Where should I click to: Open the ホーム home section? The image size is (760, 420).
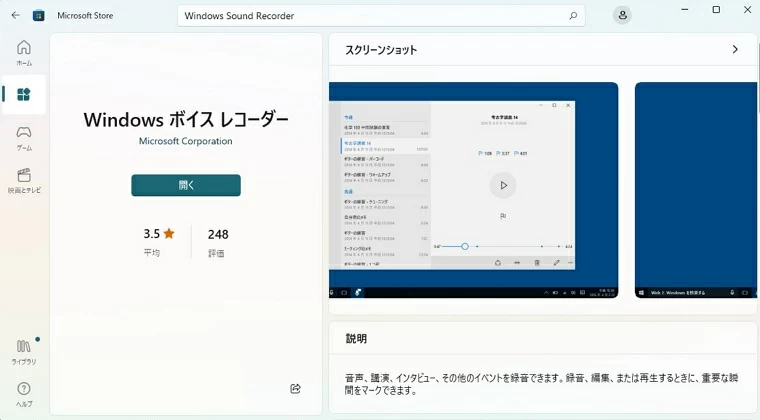[24, 53]
